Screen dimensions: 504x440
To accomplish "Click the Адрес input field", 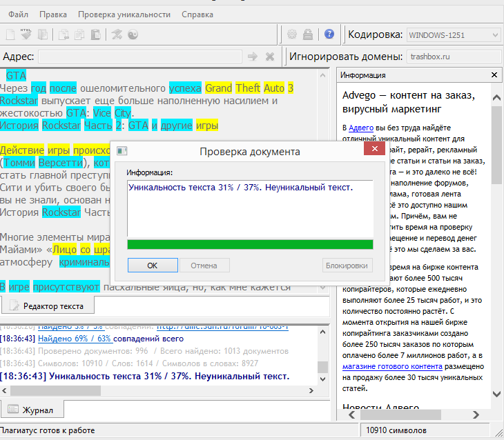I will [140, 57].
